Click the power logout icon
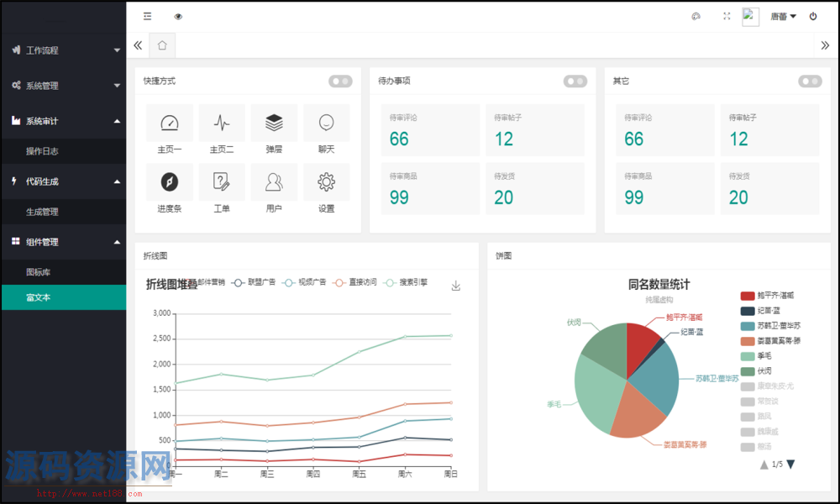Image resolution: width=840 pixels, height=504 pixels. point(812,17)
